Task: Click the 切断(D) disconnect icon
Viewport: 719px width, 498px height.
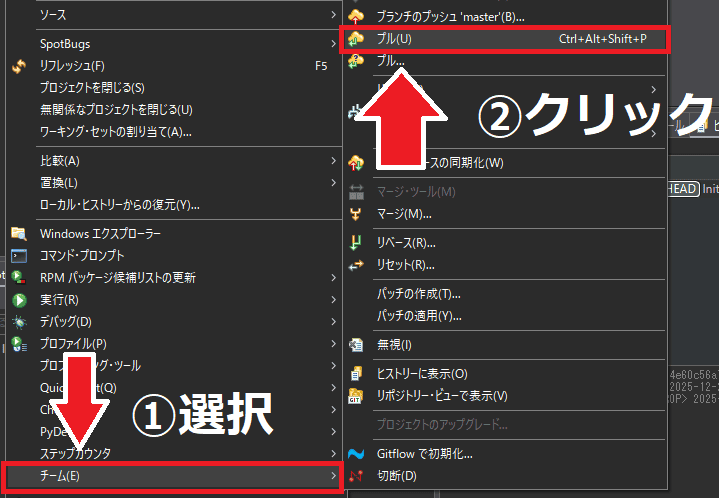Action: pyautogui.click(x=356, y=475)
